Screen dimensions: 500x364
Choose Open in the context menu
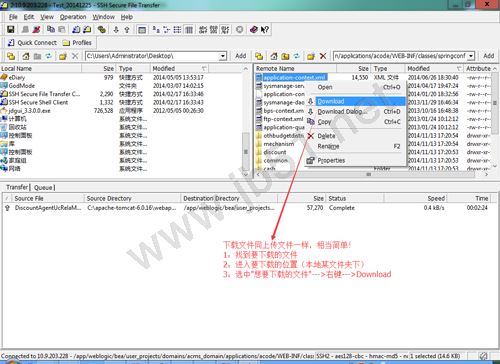pyautogui.click(x=356, y=87)
